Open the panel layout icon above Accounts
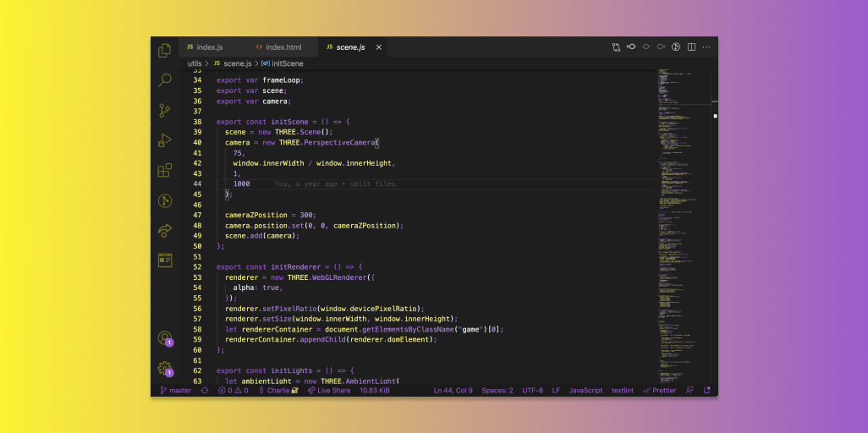The image size is (868, 433). click(x=164, y=260)
